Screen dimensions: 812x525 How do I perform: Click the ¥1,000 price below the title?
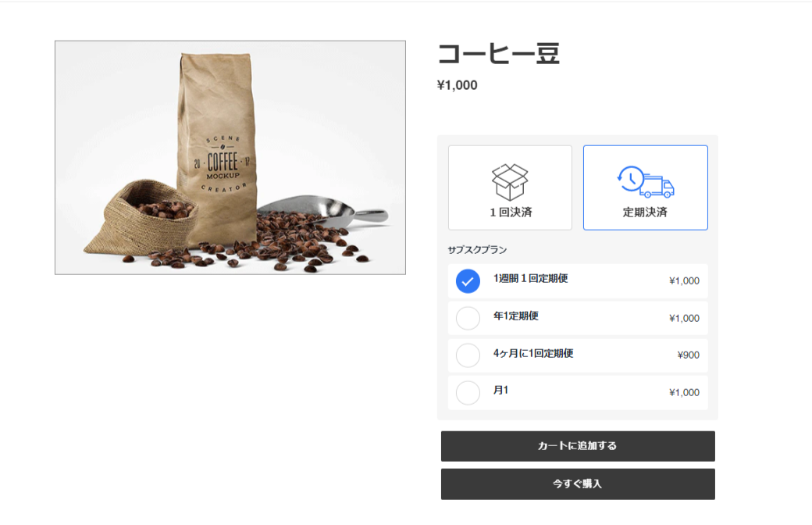(x=458, y=85)
